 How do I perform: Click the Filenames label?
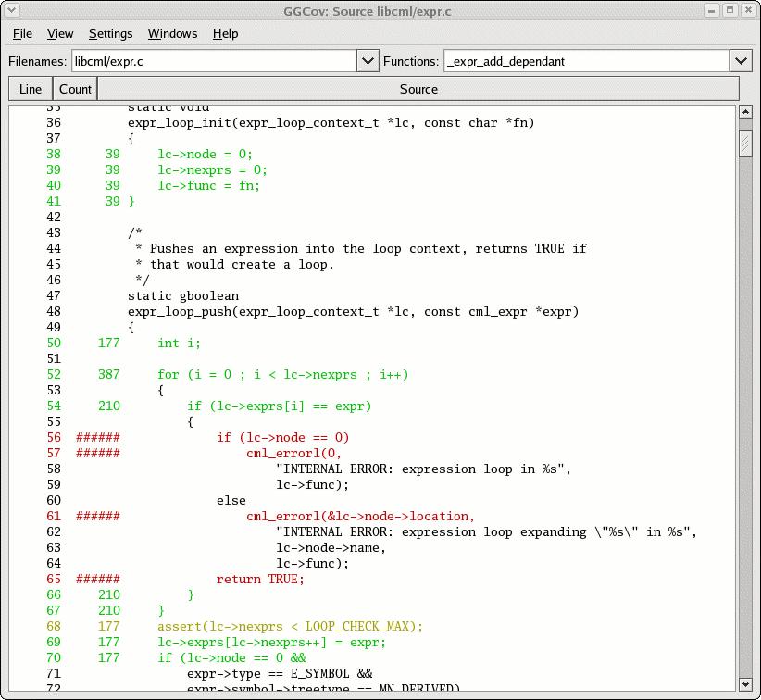[x=37, y=61]
